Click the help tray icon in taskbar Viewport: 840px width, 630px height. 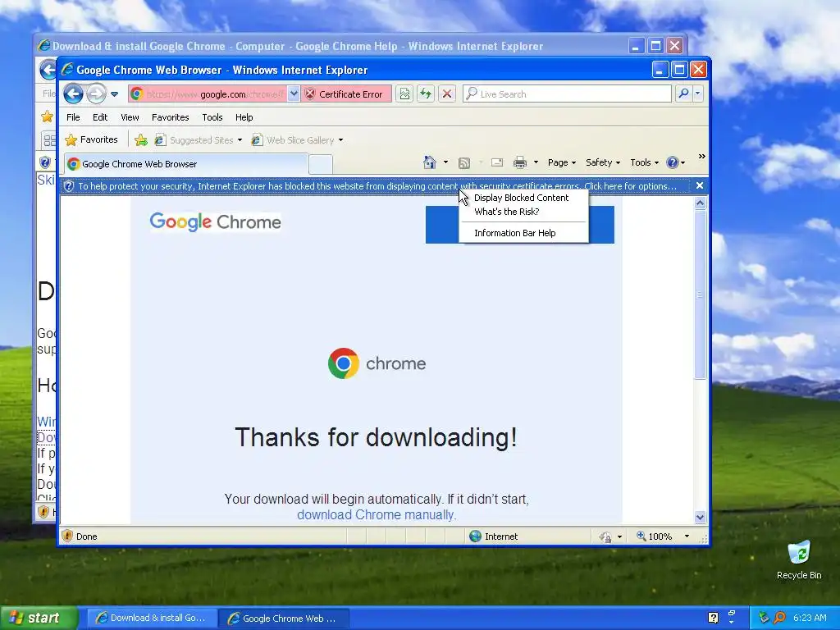coord(713,619)
